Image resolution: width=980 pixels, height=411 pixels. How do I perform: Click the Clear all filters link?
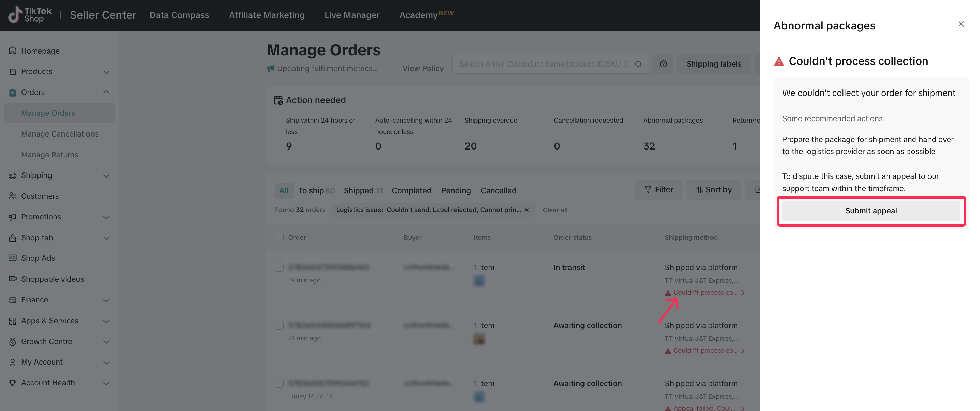pyautogui.click(x=555, y=210)
